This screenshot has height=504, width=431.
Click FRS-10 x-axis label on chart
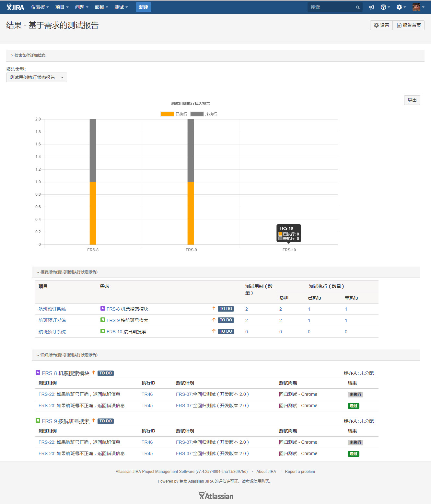289,250
